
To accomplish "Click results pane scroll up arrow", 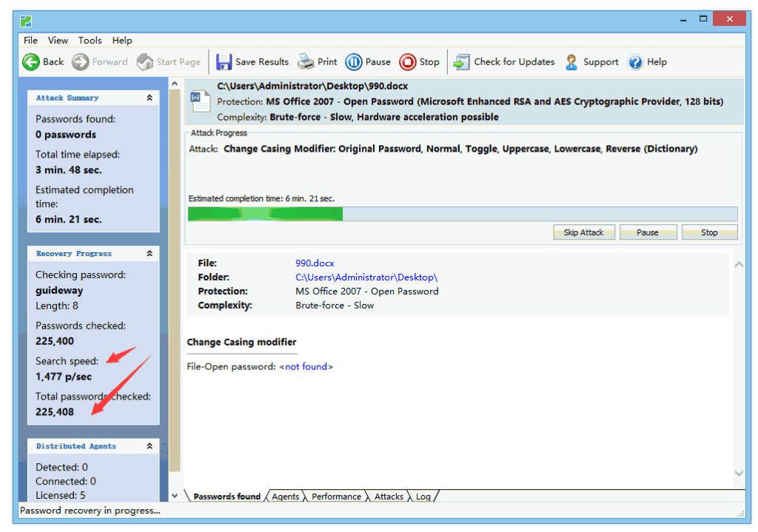I will tap(739, 264).
